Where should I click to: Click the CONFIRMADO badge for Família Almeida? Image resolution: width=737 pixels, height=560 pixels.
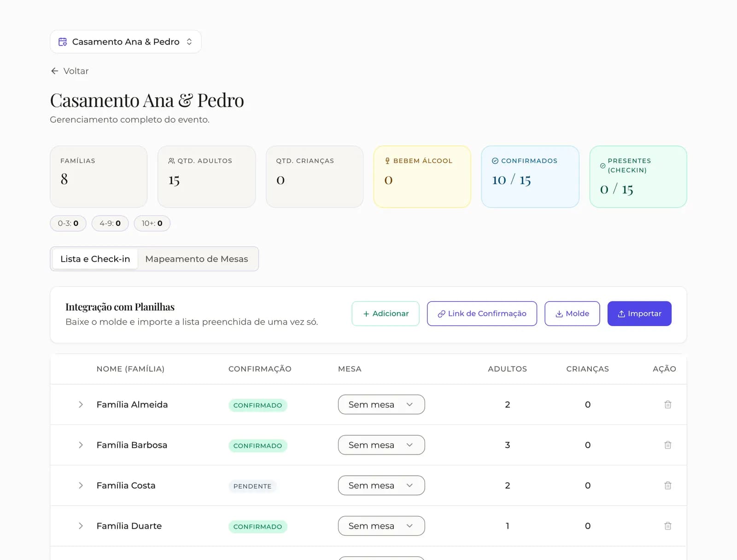(x=257, y=405)
